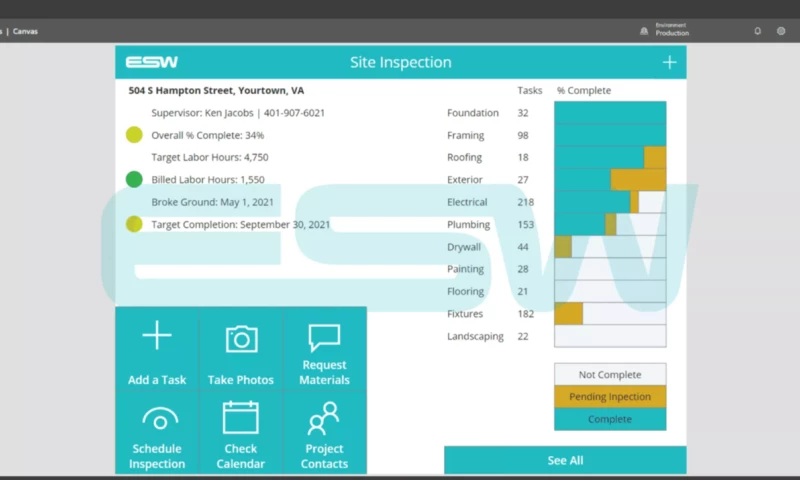
Task: Click the Plumbing task count 153
Action: pos(526,224)
